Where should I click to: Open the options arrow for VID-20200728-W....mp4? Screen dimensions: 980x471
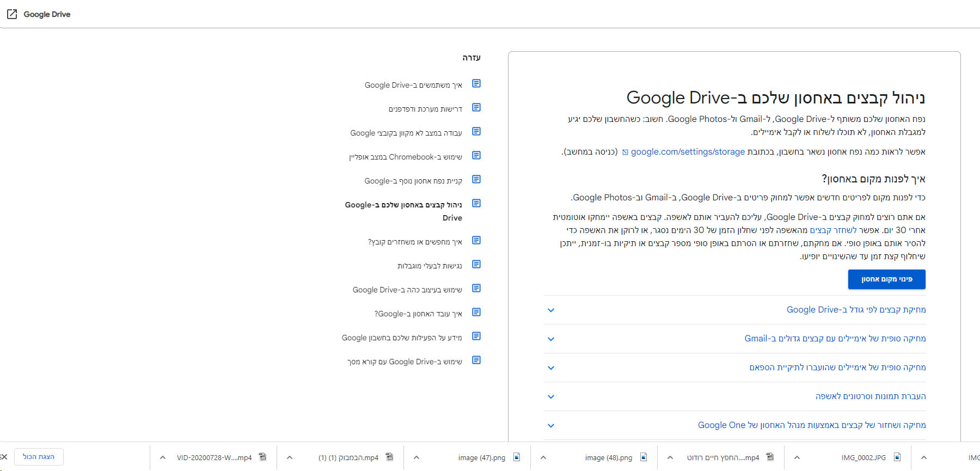(x=162, y=457)
